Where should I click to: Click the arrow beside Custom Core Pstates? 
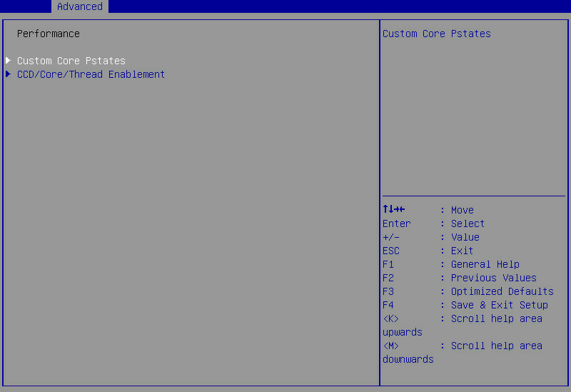[8, 60]
